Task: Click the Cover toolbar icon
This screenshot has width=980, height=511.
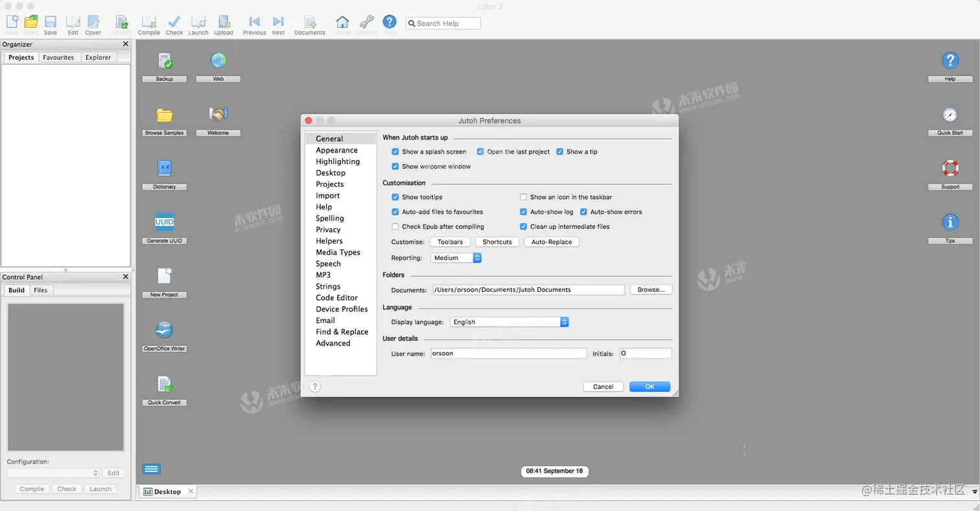Action: point(93,23)
